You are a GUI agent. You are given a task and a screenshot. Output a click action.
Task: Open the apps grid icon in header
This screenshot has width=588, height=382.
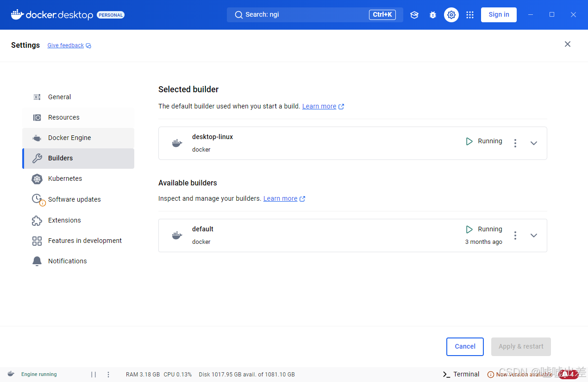click(470, 15)
